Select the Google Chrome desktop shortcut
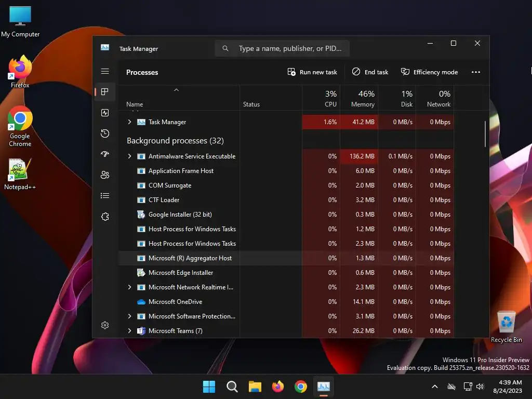This screenshot has width=532, height=399. 20,126
